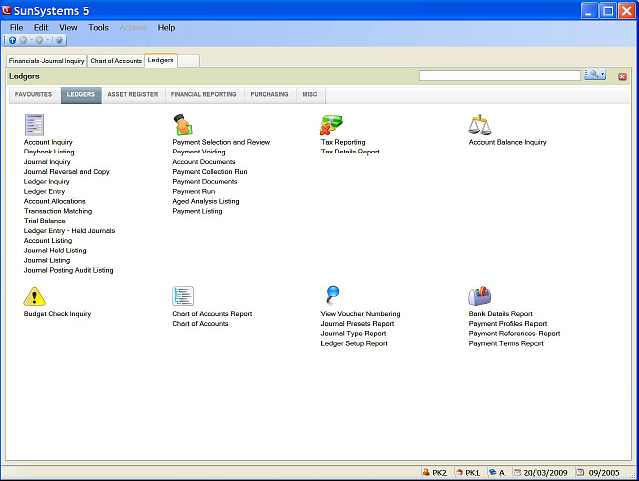Image resolution: width=639 pixels, height=481 pixels.
Task: Open Ledger Setup Report
Action: [354, 344]
